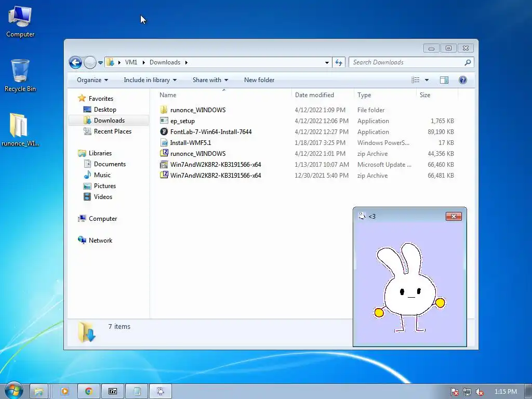
Task: Go back with the Explorer back arrow
Action: (x=75, y=62)
